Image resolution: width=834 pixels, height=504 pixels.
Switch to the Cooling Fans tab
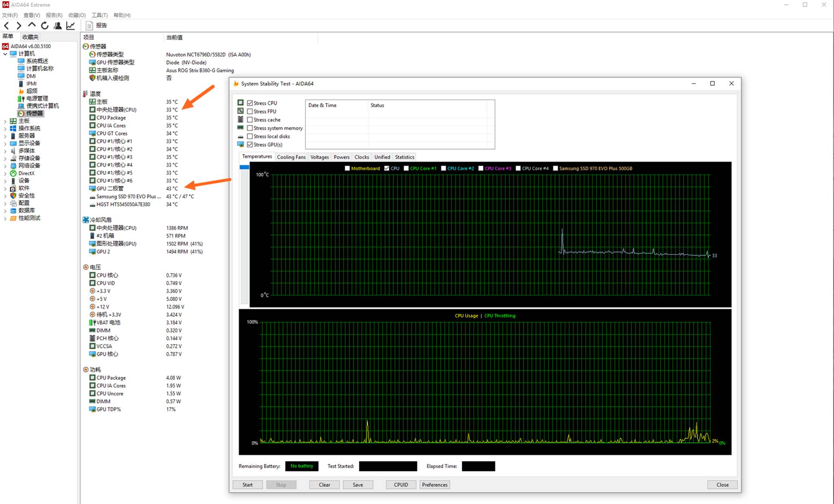tap(291, 157)
